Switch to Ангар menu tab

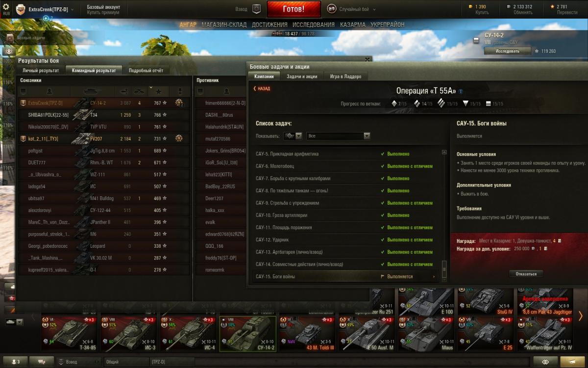[x=188, y=25]
